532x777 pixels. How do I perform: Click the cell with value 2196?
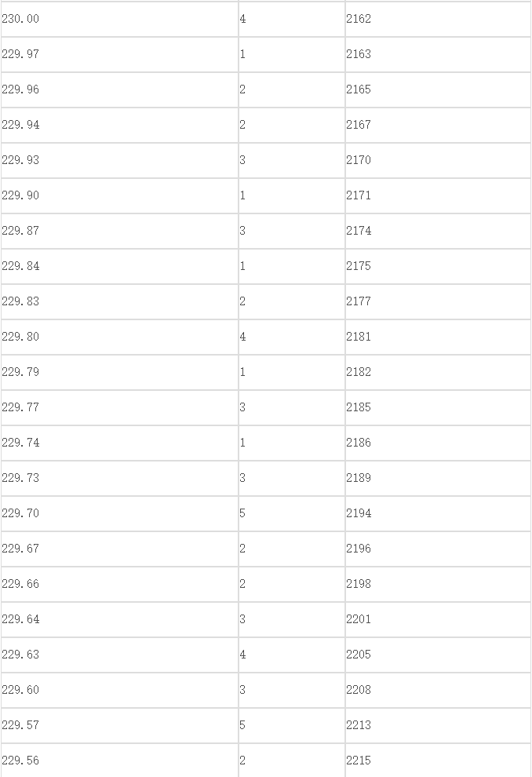click(438, 549)
